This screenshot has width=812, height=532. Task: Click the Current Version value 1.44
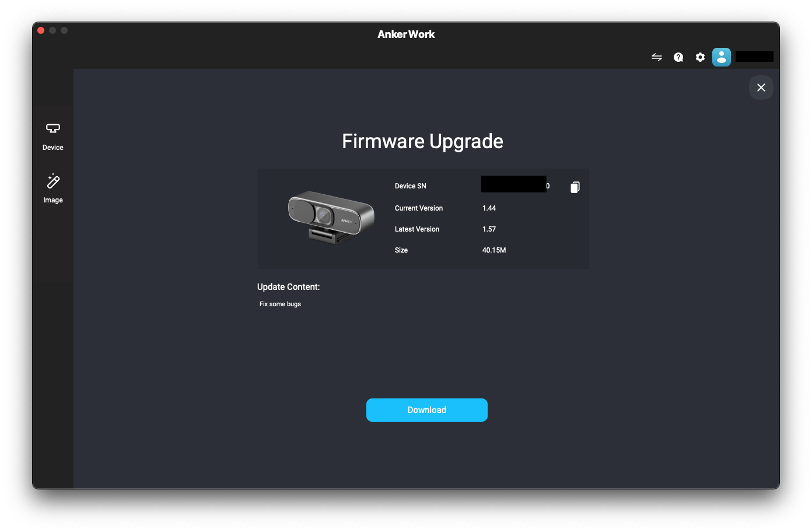[489, 208]
